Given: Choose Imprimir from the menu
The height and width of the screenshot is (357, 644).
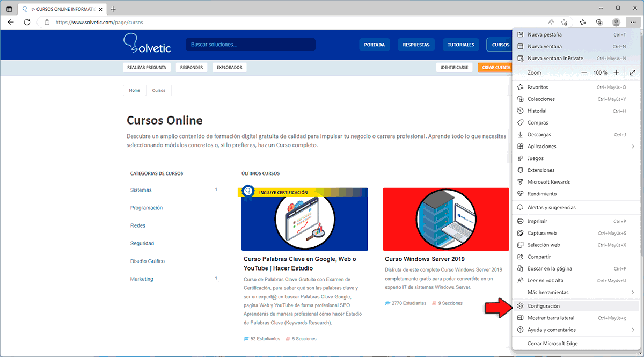Looking at the screenshot, I should 576,221.
